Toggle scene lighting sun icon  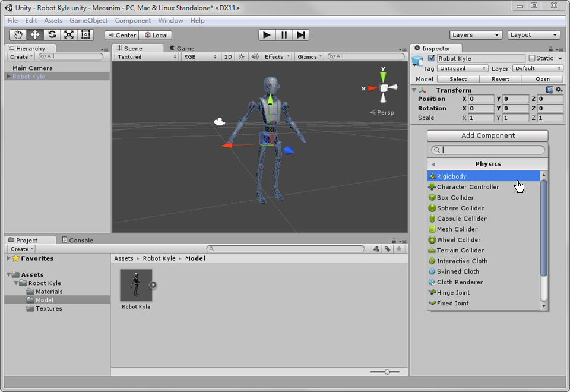click(242, 57)
